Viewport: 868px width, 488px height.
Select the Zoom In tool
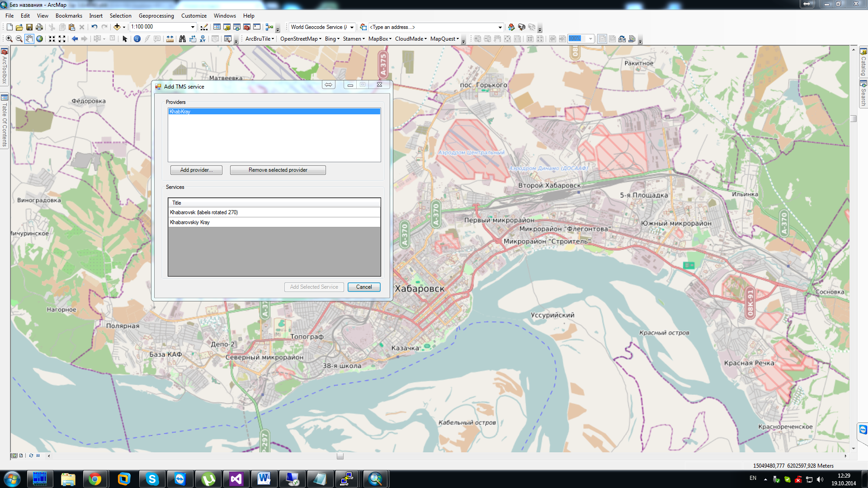(x=9, y=39)
